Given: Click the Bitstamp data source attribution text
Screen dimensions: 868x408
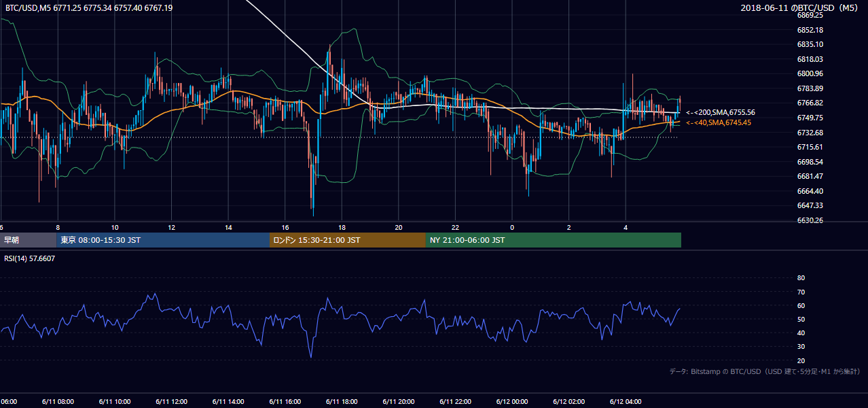Looking at the screenshot, I should coord(765,371).
